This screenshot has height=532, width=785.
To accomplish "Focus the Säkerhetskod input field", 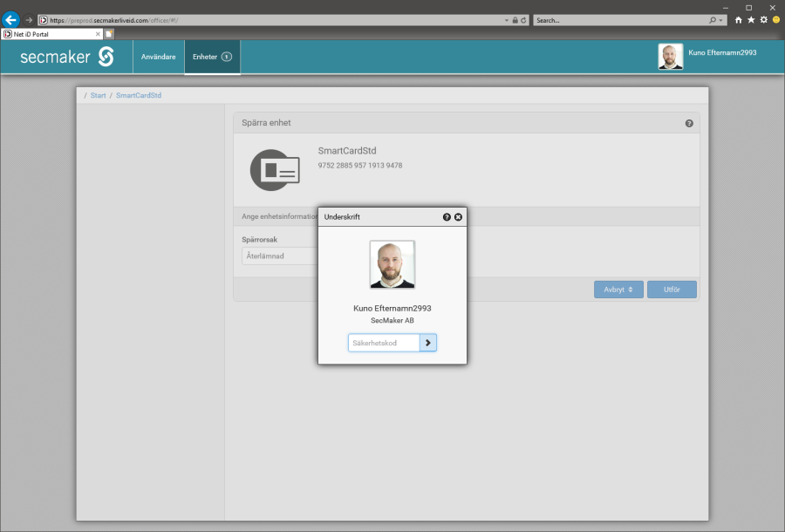I will pos(384,343).
